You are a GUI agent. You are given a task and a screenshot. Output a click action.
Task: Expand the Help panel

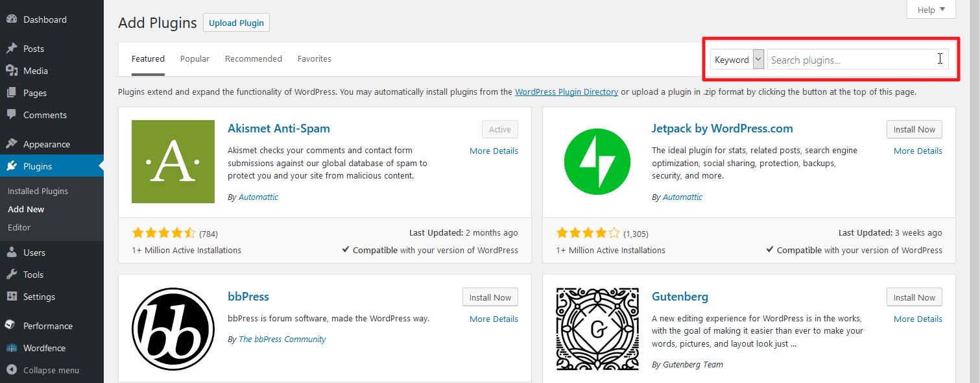pyautogui.click(x=931, y=10)
